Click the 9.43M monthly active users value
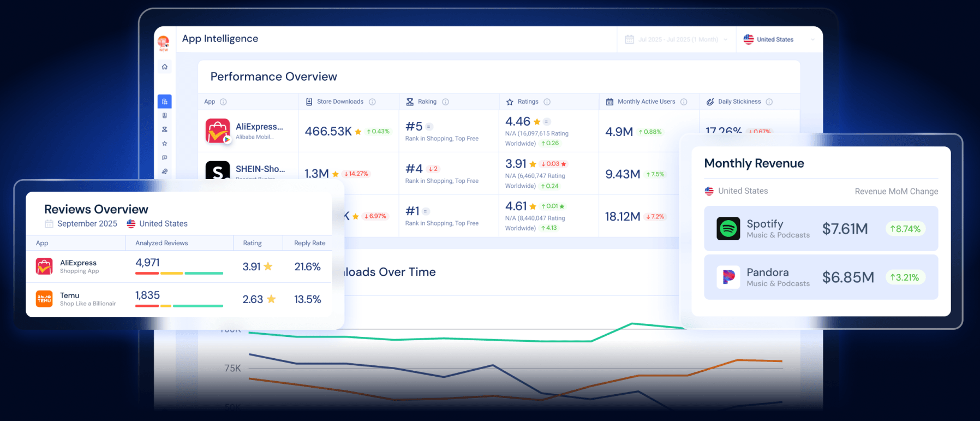980x421 pixels. click(623, 174)
